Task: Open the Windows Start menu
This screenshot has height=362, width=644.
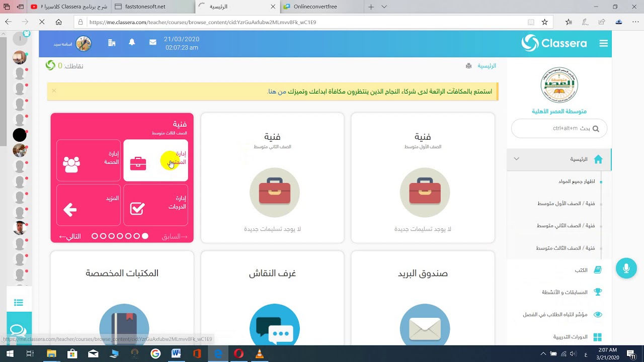Action: (10, 354)
